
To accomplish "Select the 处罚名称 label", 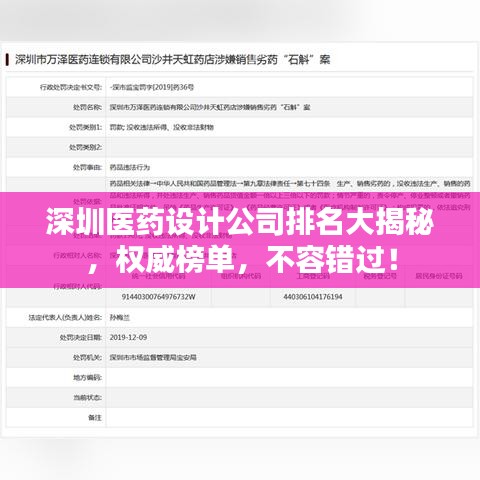I will [x=87, y=107].
